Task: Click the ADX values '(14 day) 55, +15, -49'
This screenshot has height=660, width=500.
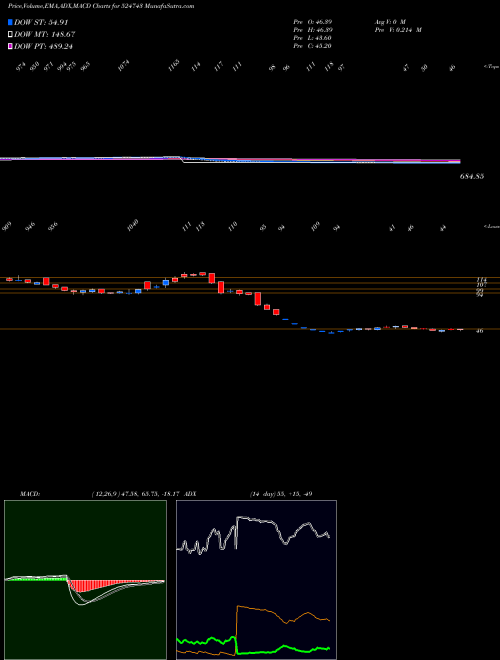Action: click(x=281, y=494)
